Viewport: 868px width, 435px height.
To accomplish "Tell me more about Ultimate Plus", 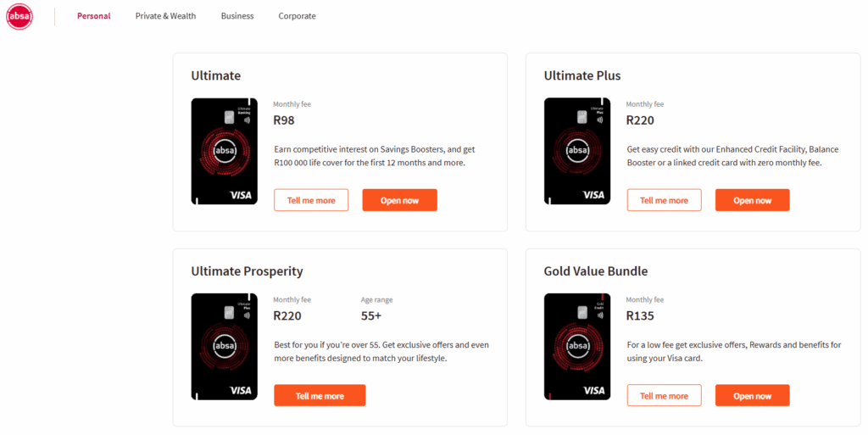I will click(x=664, y=200).
